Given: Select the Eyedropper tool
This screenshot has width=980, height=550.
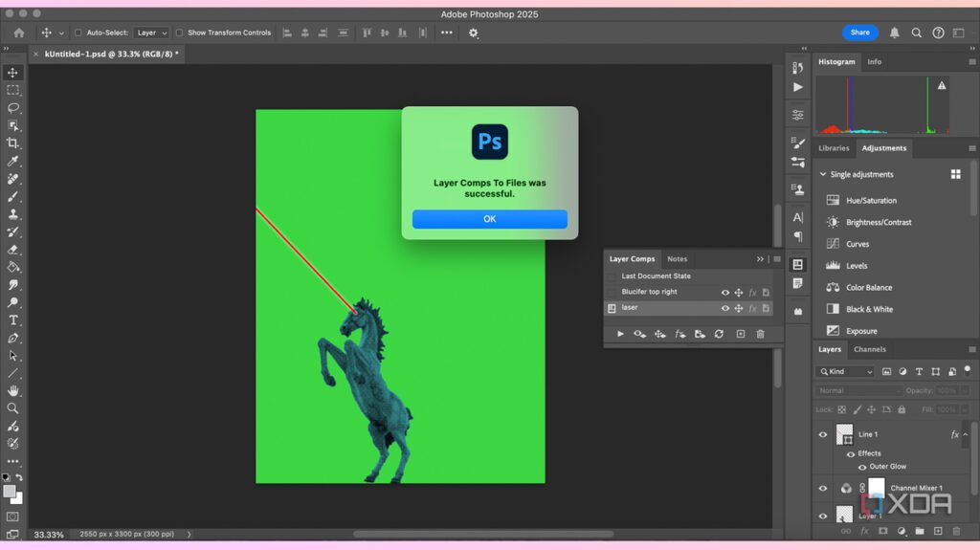Looking at the screenshot, I should click(x=12, y=162).
